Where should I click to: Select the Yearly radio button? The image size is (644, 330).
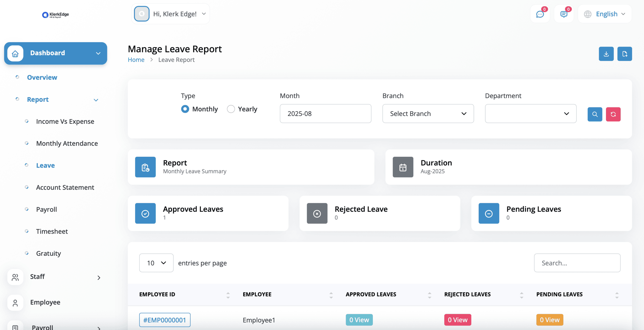click(x=231, y=109)
